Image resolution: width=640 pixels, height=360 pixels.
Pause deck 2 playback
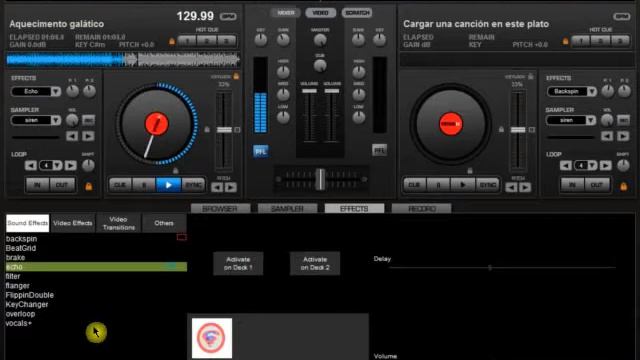click(439, 185)
